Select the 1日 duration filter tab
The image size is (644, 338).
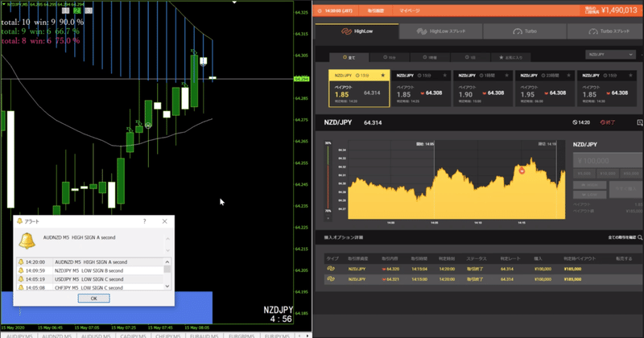(x=470, y=57)
